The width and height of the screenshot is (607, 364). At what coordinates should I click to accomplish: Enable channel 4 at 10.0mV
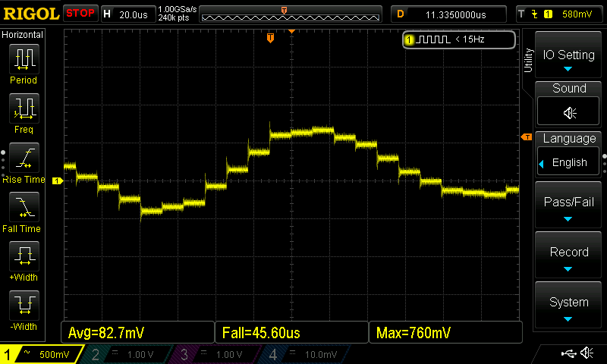(303, 354)
